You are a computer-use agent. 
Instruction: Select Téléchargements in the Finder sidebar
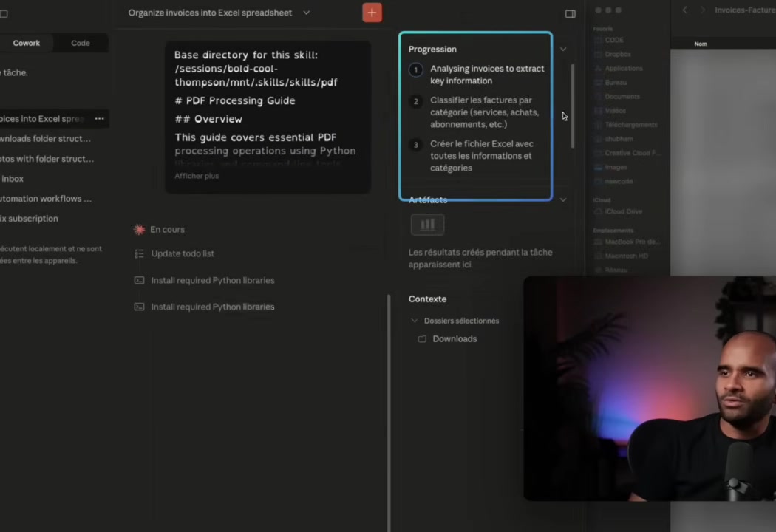[x=631, y=125]
